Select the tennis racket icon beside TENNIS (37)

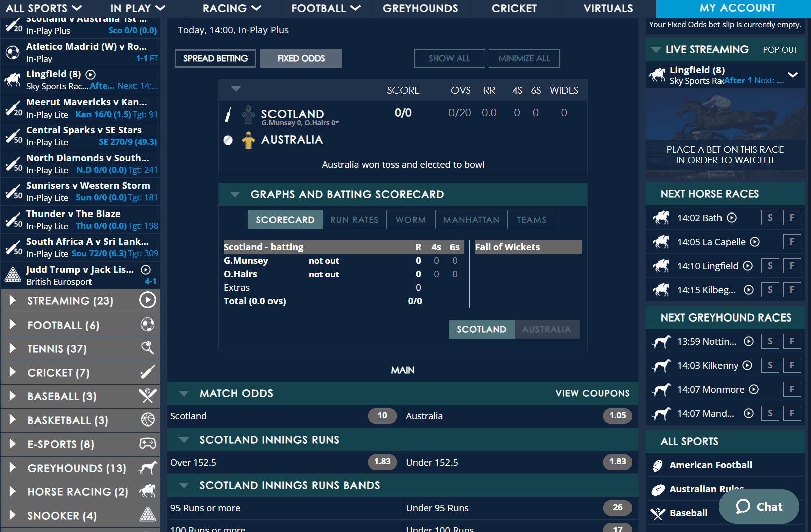(147, 348)
